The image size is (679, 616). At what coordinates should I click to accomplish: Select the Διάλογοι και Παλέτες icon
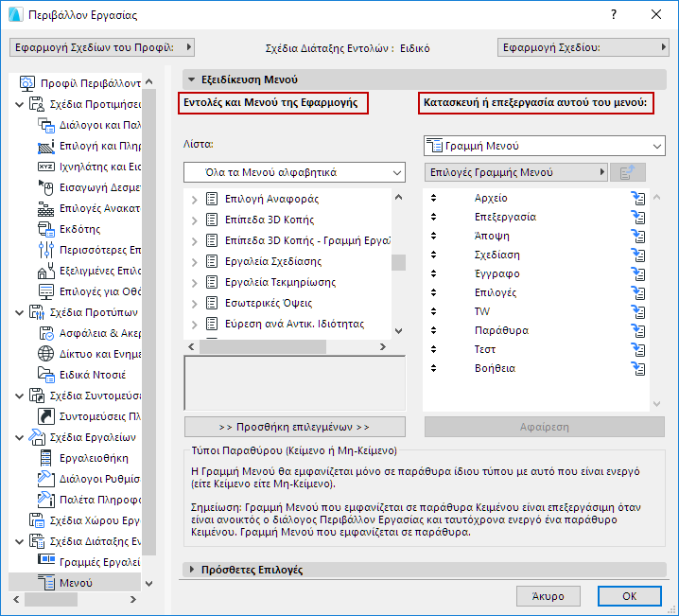pos(46,125)
